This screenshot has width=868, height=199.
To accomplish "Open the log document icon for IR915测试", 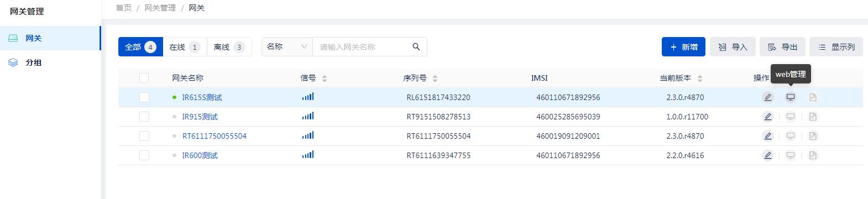I will pos(813,117).
